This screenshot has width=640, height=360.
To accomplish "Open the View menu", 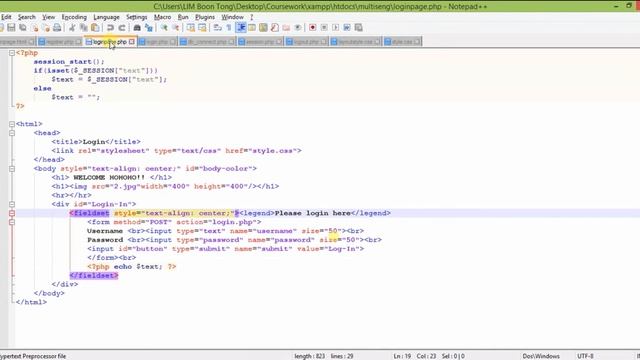I will (x=49, y=17).
